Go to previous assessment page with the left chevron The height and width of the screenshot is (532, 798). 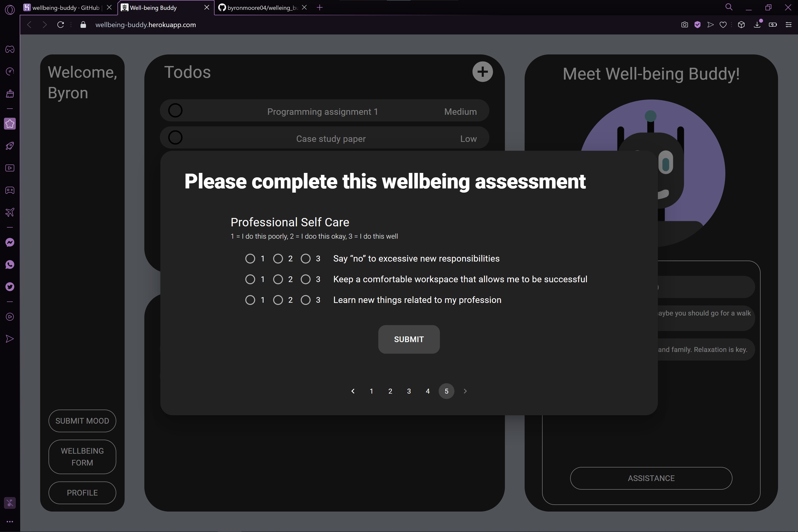[x=353, y=391]
